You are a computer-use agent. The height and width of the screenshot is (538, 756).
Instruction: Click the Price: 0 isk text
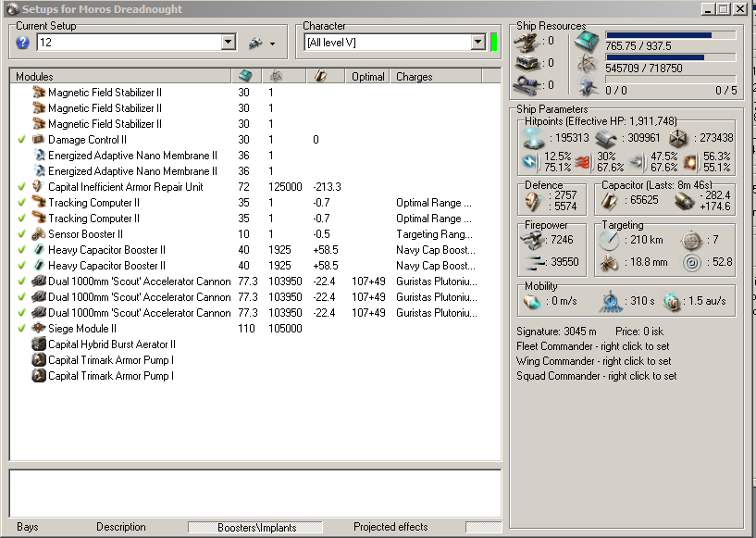[639, 332]
